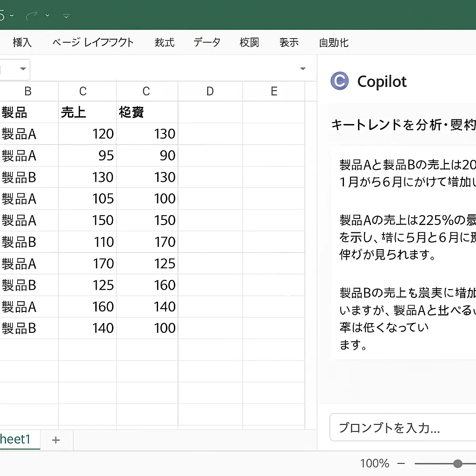Go to the 表示 ribbon tab
The image size is (476, 476).
289,43
